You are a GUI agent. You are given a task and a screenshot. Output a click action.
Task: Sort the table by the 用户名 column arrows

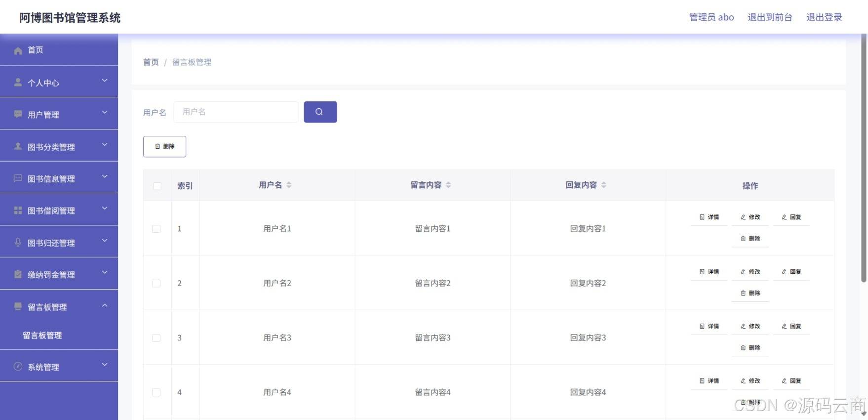click(x=289, y=185)
